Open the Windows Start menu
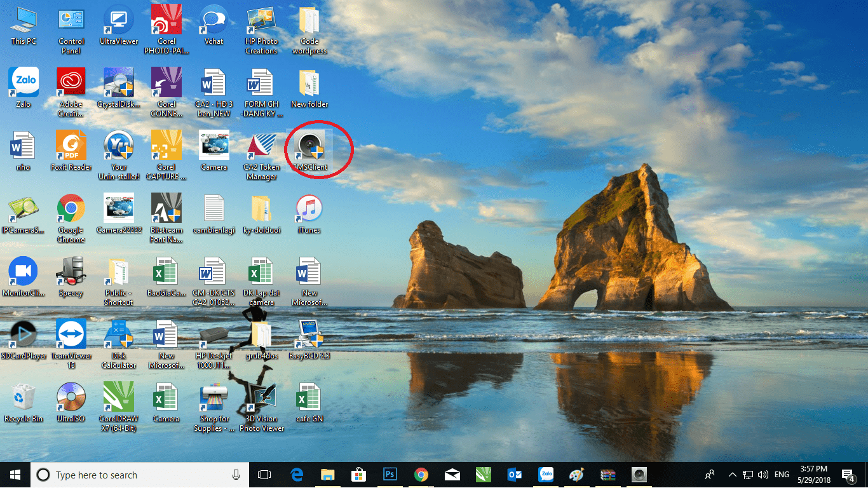The height and width of the screenshot is (488, 868). pos(15,475)
